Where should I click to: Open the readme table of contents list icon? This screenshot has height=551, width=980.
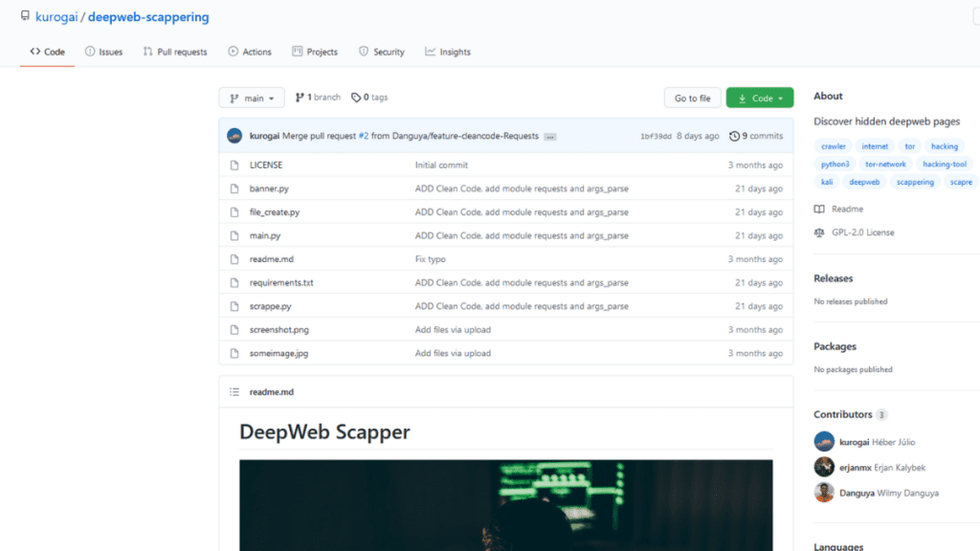234,391
